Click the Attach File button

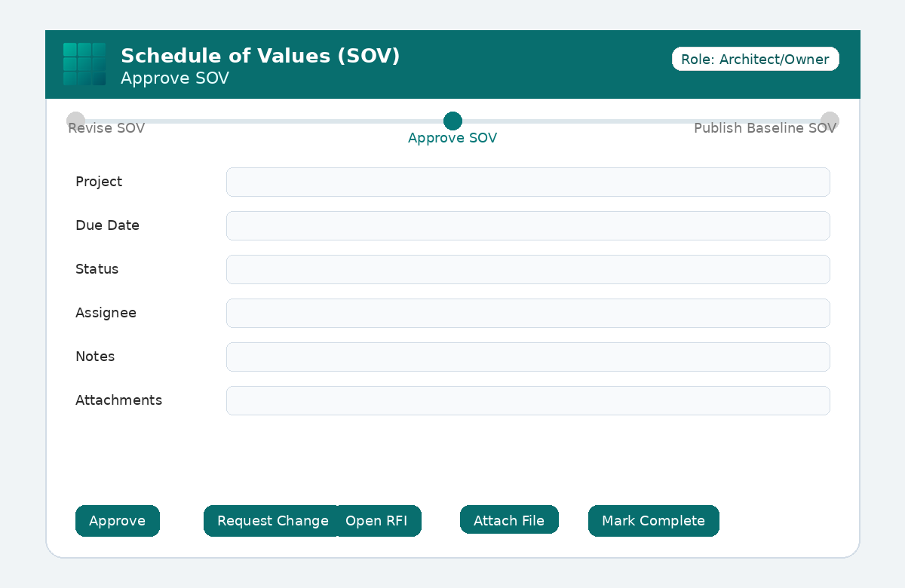(x=509, y=519)
